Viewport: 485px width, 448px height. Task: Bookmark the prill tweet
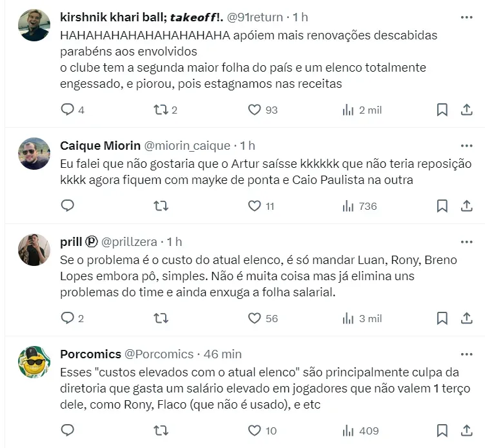point(442,318)
